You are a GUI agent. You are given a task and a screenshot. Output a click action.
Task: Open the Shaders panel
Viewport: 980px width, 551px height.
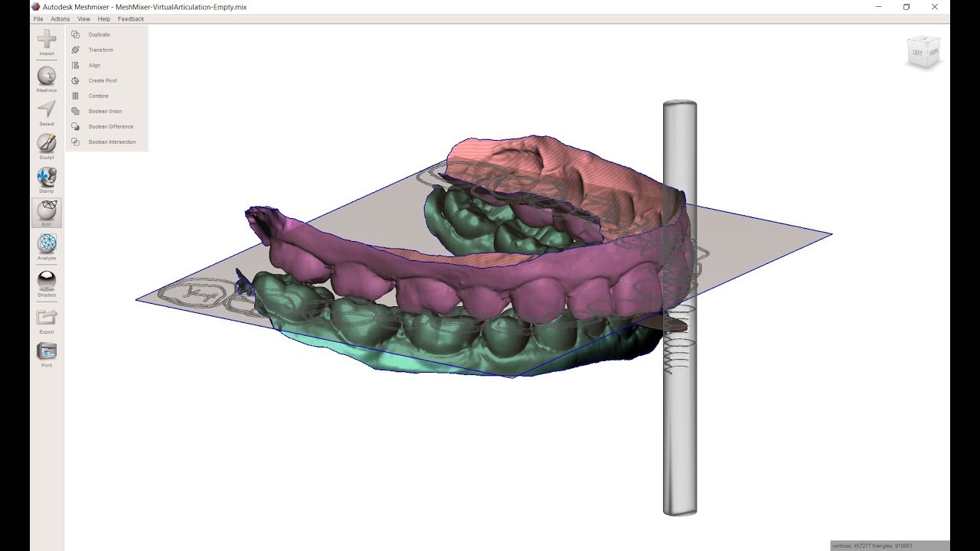point(47,280)
